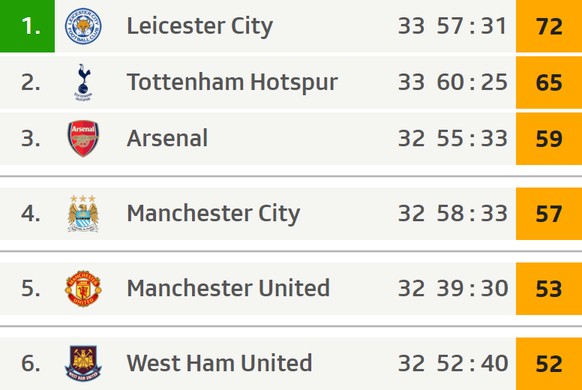This screenshot has width=582, height=390.
Task: Select the Manchester United team name
Action: pyautogui.click(x=228, y=288)
